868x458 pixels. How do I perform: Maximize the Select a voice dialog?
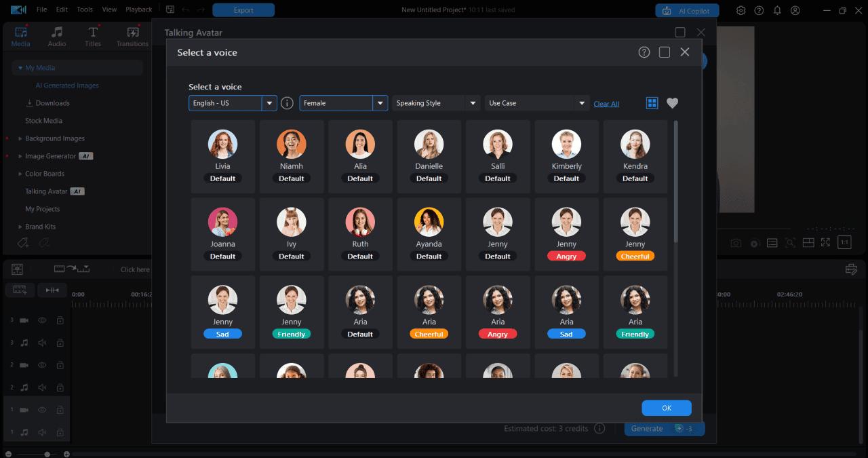(665, 52)
